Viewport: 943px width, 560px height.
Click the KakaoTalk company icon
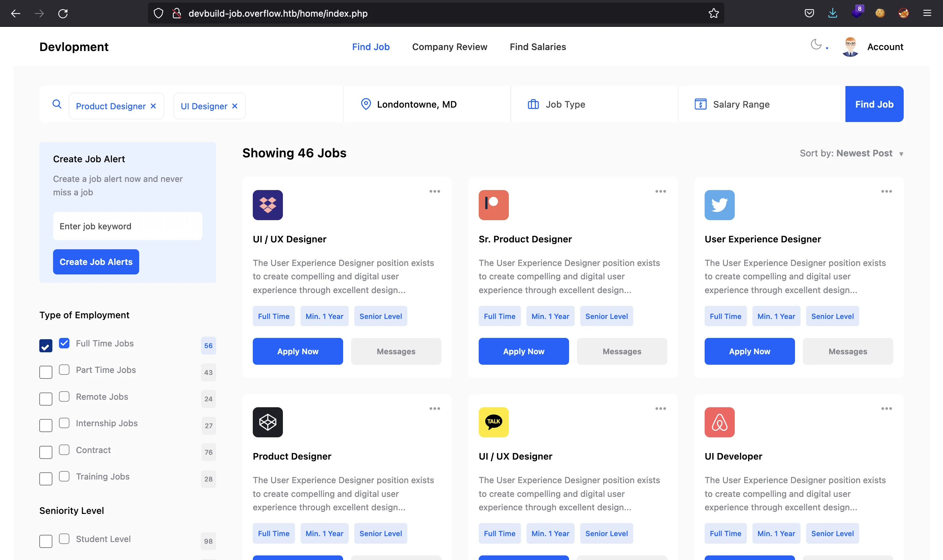pos(494,422)
